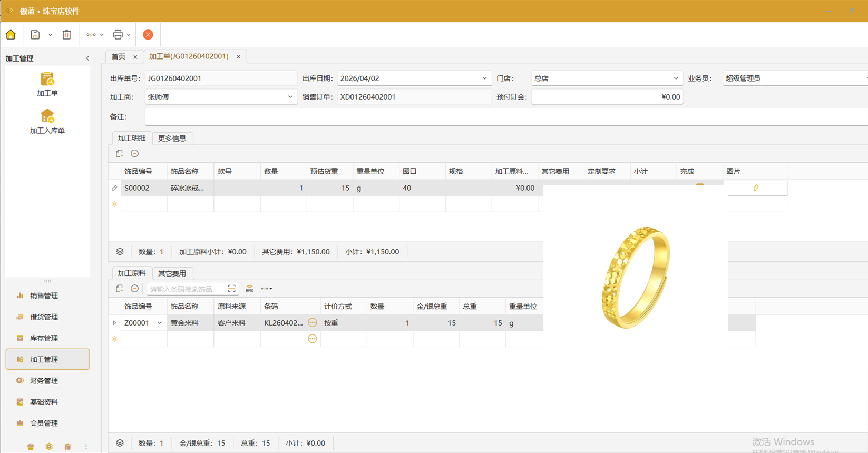Viewport: 868px width, 453px height.
Task: Expand the 加工商 dropdown showing 张师傅
Action: pos(290,97)
